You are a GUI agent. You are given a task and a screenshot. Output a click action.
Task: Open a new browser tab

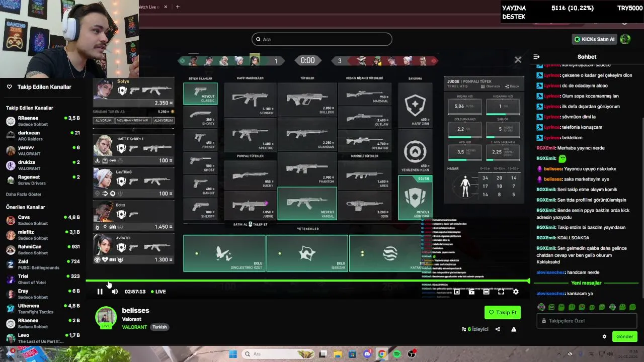pos(177,7)
